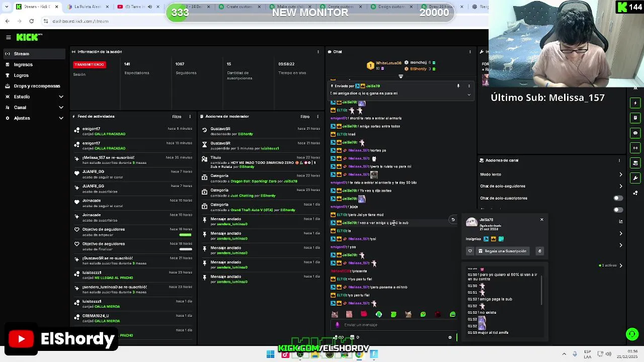The width and height of the screenshot is (644, 362).
Task: Open Acciones de canal three-dot menu
Action: pos(619,160)
